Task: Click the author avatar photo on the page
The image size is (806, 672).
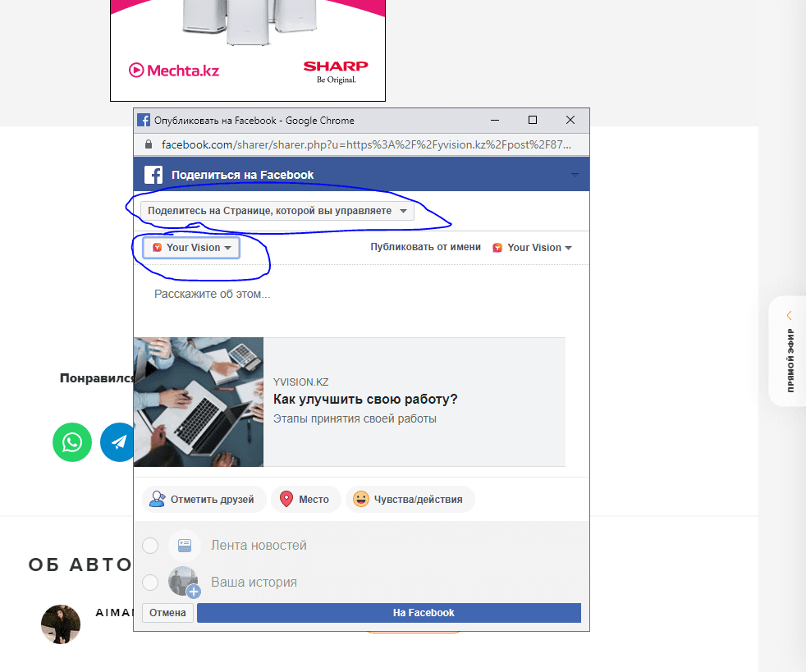Action: [61, 624]
